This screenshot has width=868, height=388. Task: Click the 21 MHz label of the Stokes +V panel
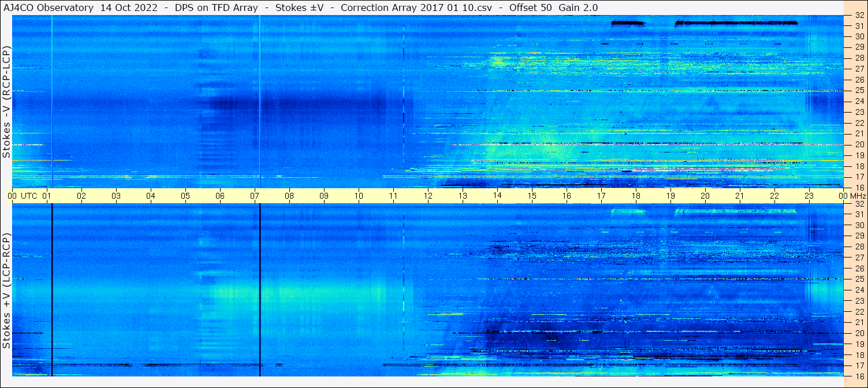[x=859, y=322]
